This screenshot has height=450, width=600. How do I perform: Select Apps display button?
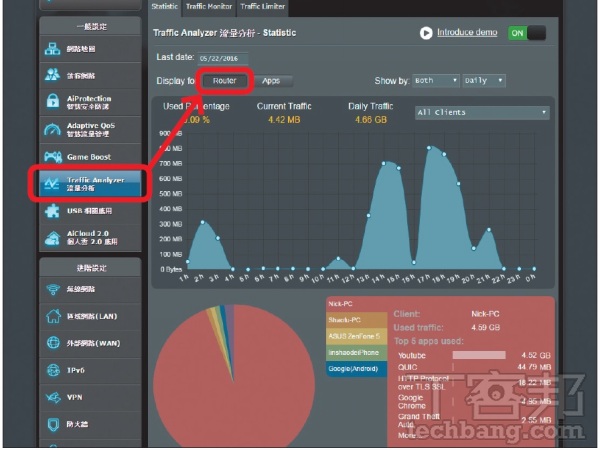click(271, 81)
